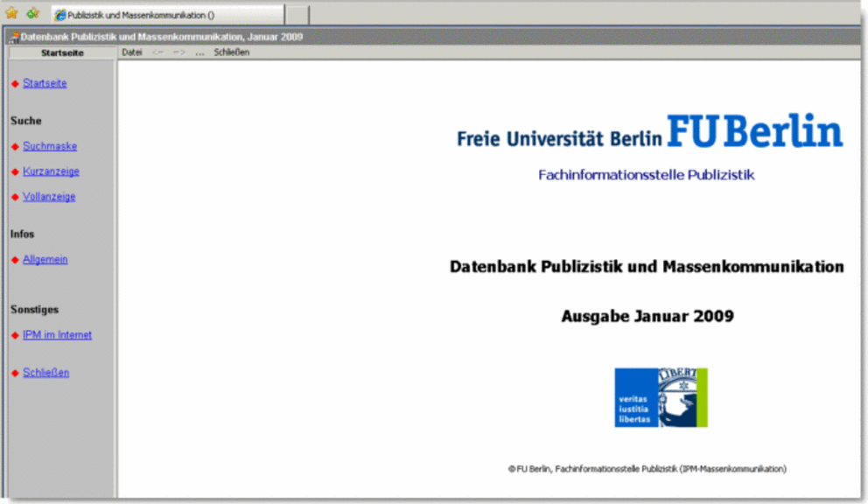Click the window title bar icon
This screenshot has width=868, height=504.
point(13,38)
